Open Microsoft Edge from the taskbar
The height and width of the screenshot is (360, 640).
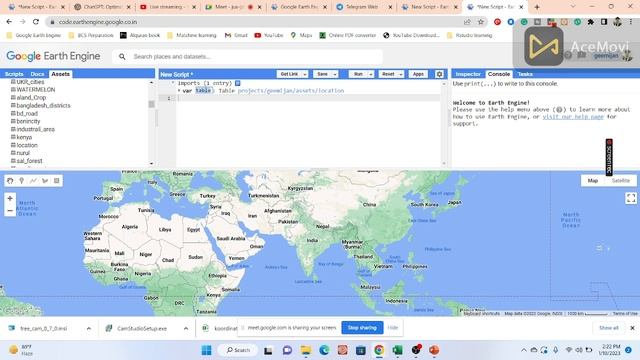(324, 350)
